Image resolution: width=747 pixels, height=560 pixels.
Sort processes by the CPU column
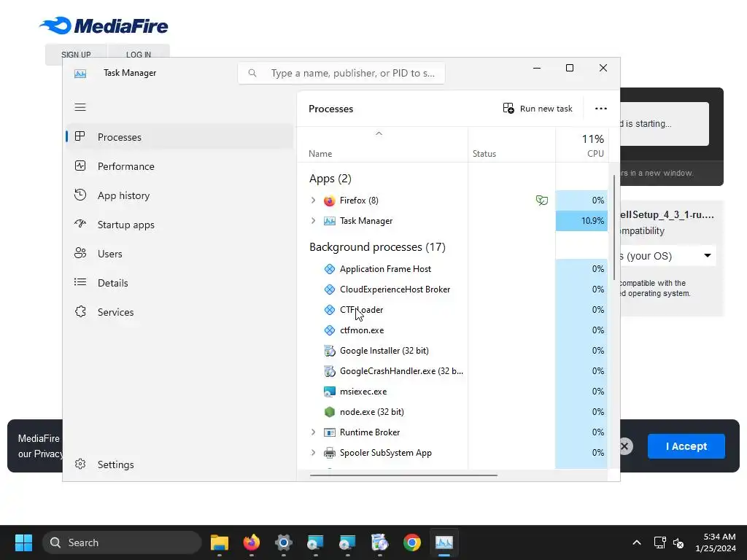pos(581,145)
